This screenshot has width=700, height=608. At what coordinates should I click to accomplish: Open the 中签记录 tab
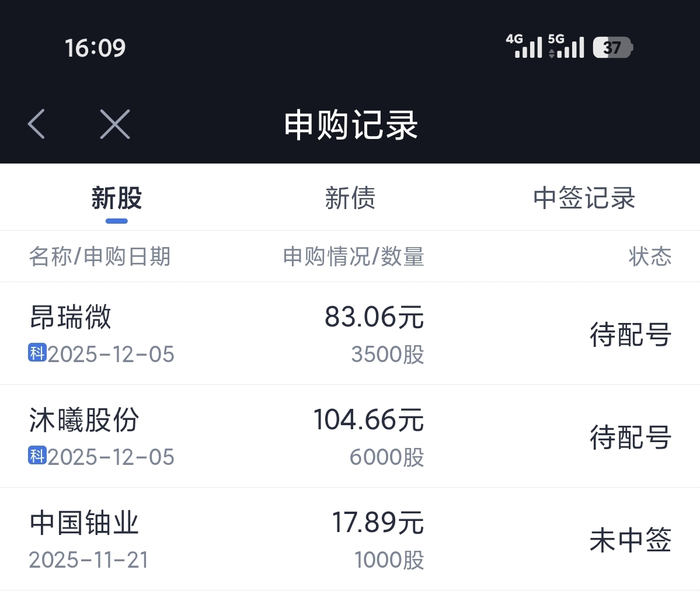click(584, 199)
